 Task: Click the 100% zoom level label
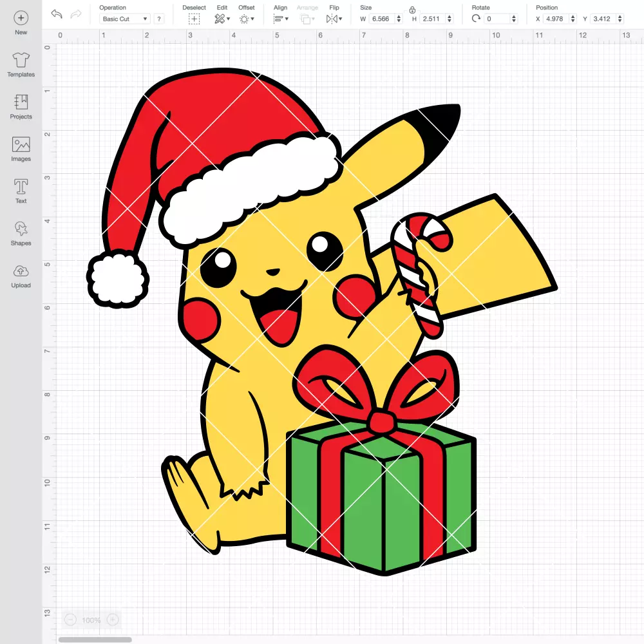91,620
